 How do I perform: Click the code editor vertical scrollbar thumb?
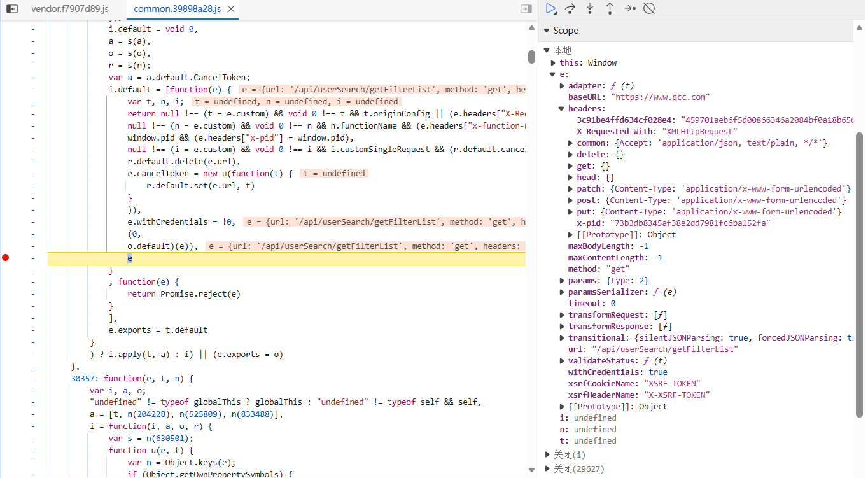coord(531,57)
